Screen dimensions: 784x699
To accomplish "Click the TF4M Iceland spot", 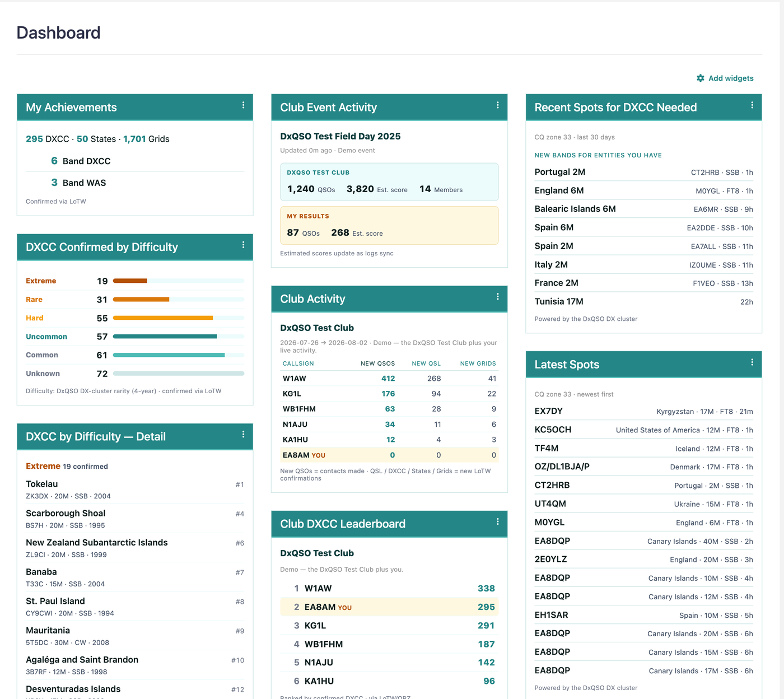I will coord(643,448).
